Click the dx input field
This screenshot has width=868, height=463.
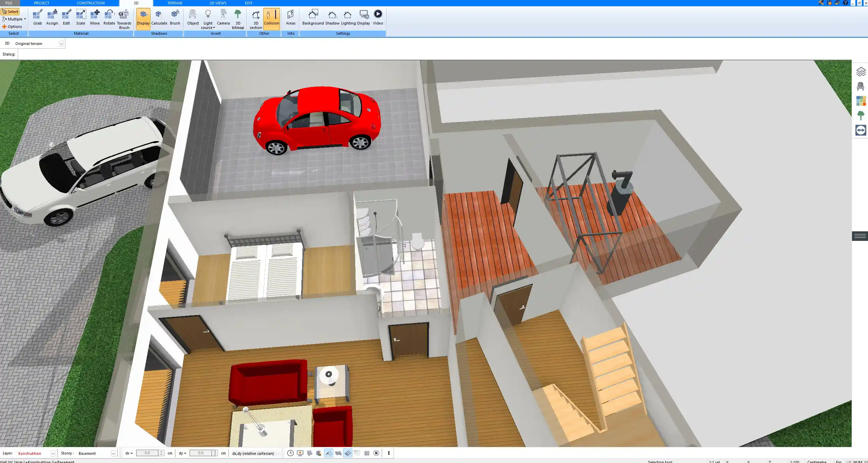(147, 453)
